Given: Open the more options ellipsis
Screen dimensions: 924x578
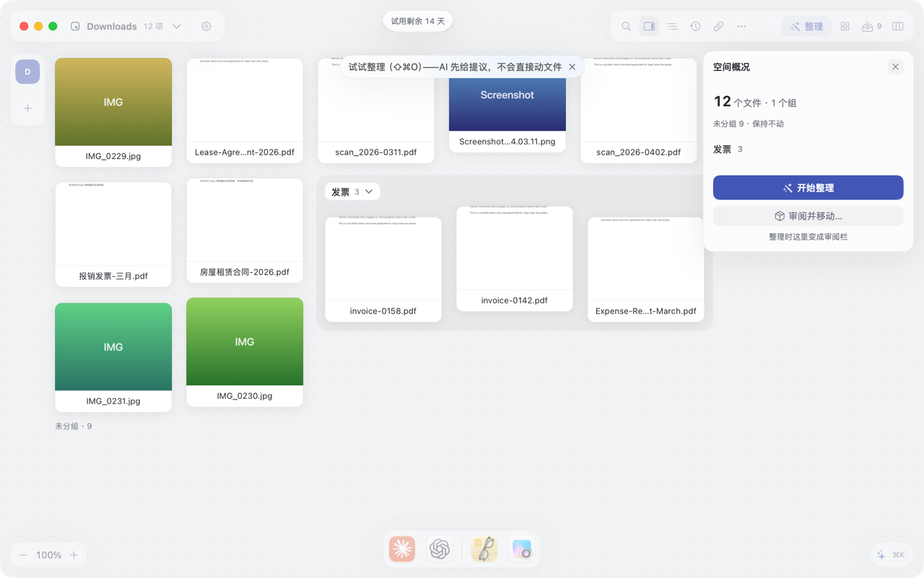Looking at the screenshot, I should (741, 26).
